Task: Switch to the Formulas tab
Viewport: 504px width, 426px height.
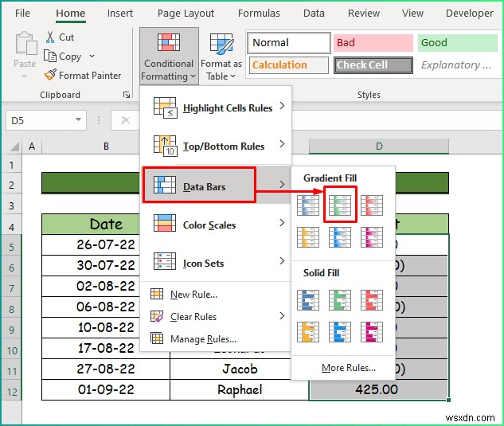Action: (x=259, y=14)
